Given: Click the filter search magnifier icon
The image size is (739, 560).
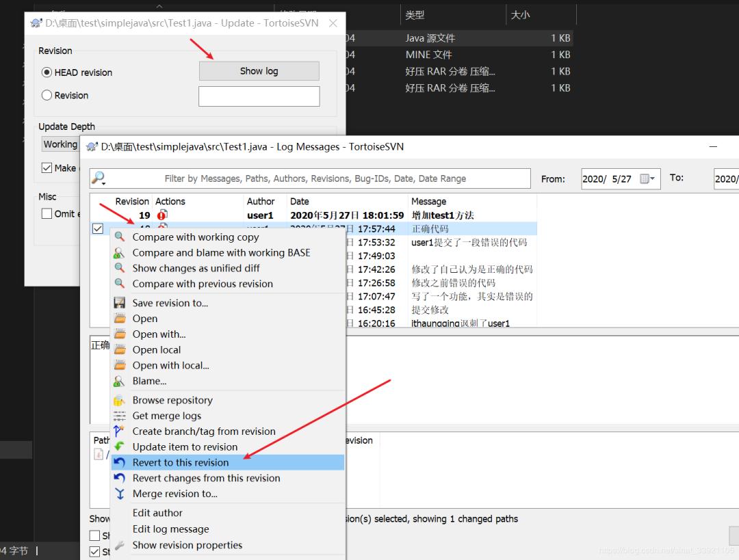Looking at the screenshot, I should pos(99,178).
